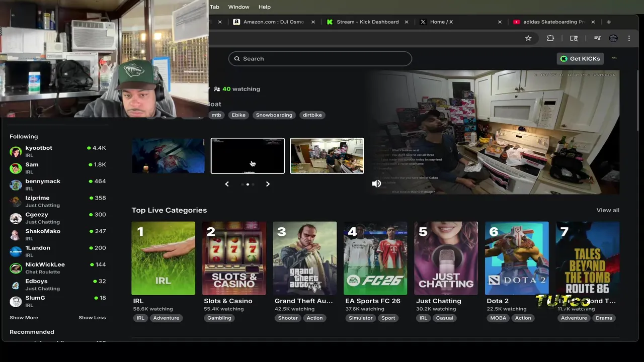The image size is (644, 362).
Task: Select the Snowboarding stream tag
Action: pos(274,115)
